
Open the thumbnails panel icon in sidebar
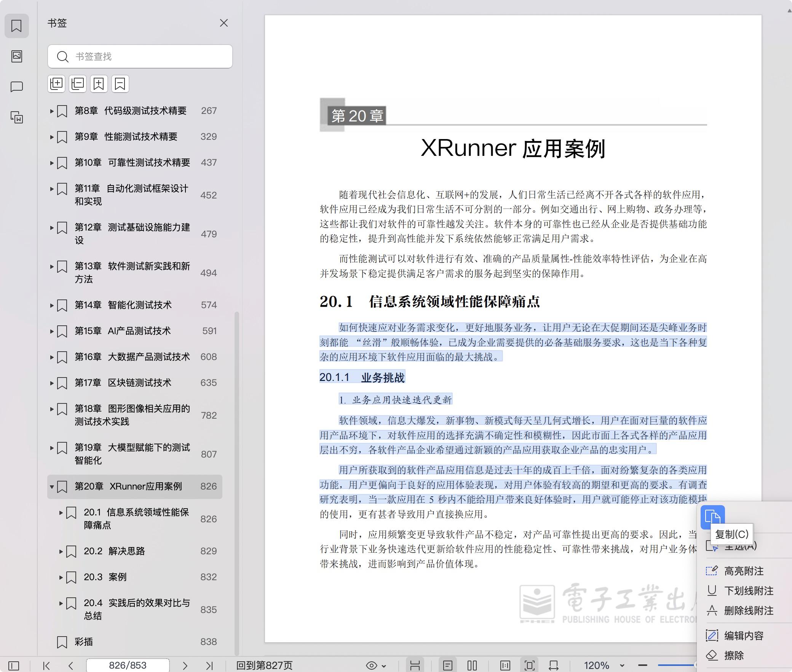(17, 56)
